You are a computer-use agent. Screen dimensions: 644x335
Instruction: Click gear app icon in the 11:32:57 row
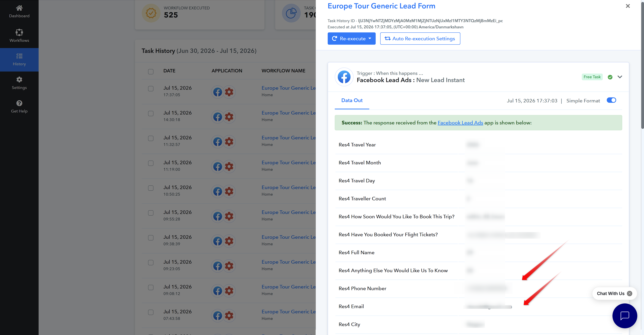pyautogui.click(x=229, y=141)
